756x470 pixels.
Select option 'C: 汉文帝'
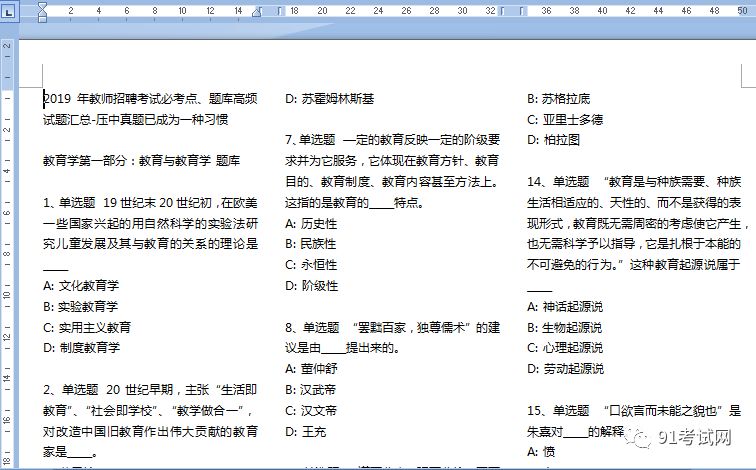point(311,411)
